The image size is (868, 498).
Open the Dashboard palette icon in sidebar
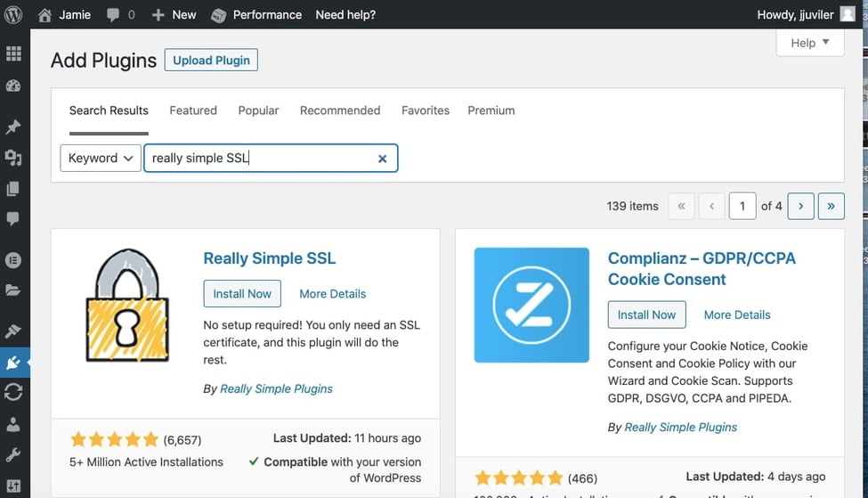click(13, 86)
